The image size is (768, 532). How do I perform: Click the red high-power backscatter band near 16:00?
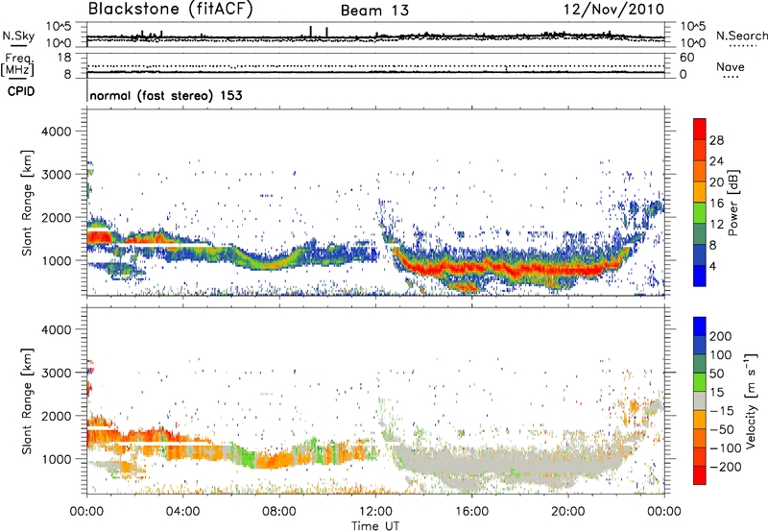471,269
